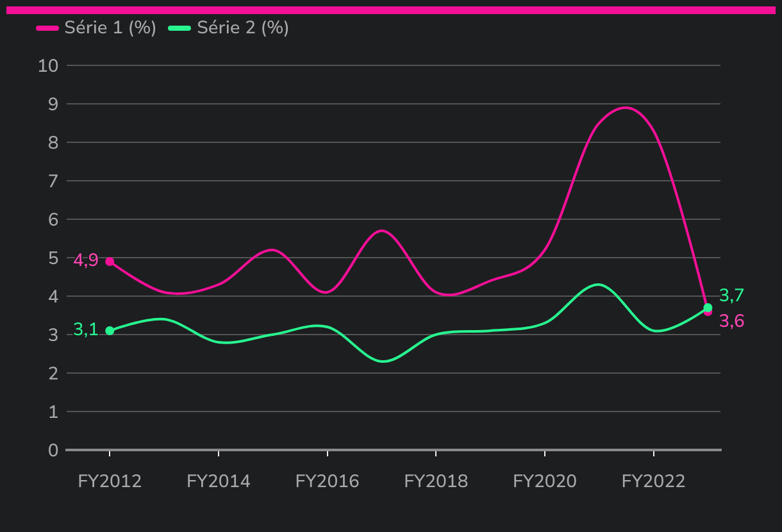
Task: Click the FY2016 x-axis label
Action: [x=327, y=481]
